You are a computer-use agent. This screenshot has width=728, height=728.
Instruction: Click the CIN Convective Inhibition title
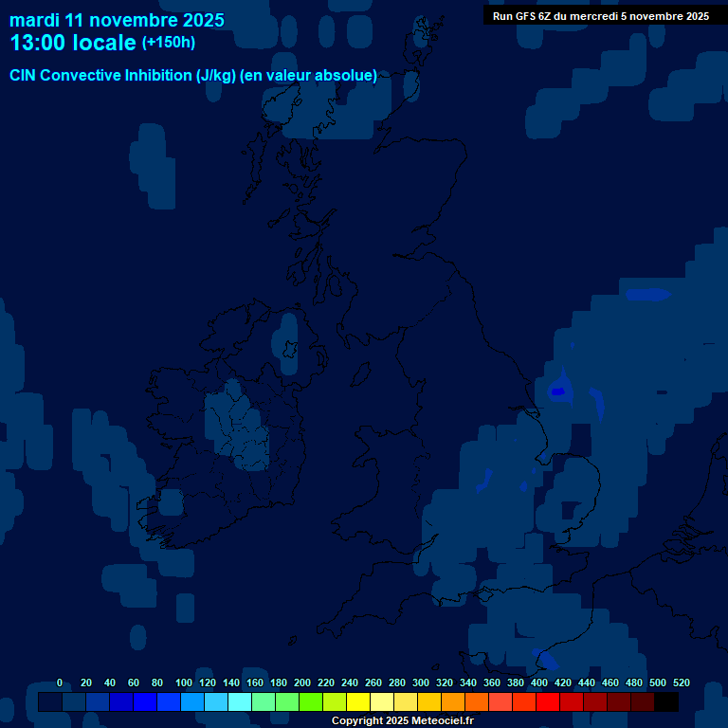tap(193, 76)
